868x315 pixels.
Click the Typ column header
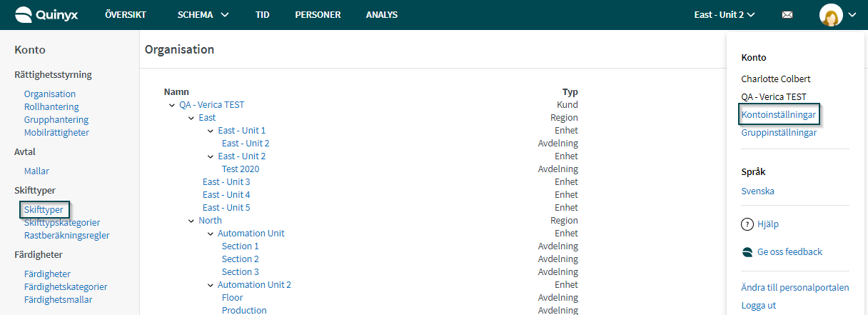[570, 92]
